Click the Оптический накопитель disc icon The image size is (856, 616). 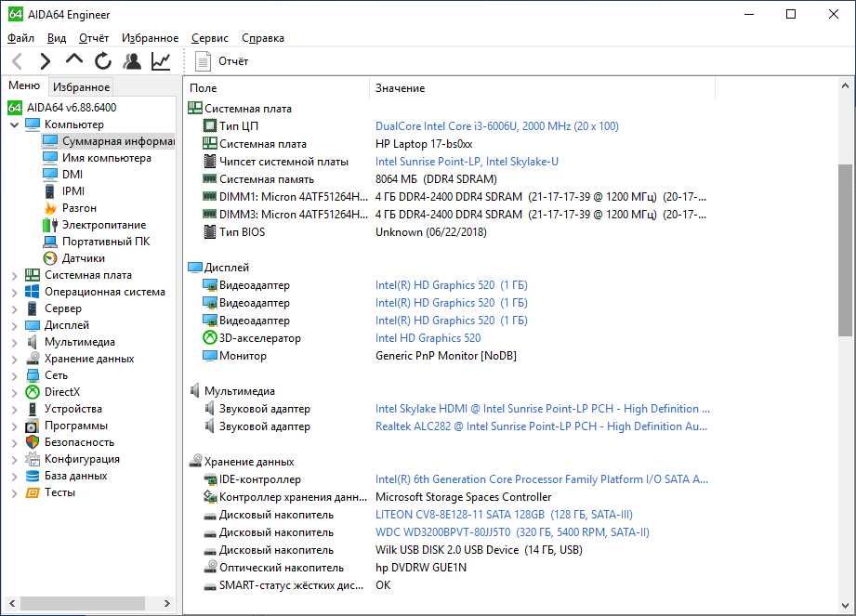click(x=210, y=567)
